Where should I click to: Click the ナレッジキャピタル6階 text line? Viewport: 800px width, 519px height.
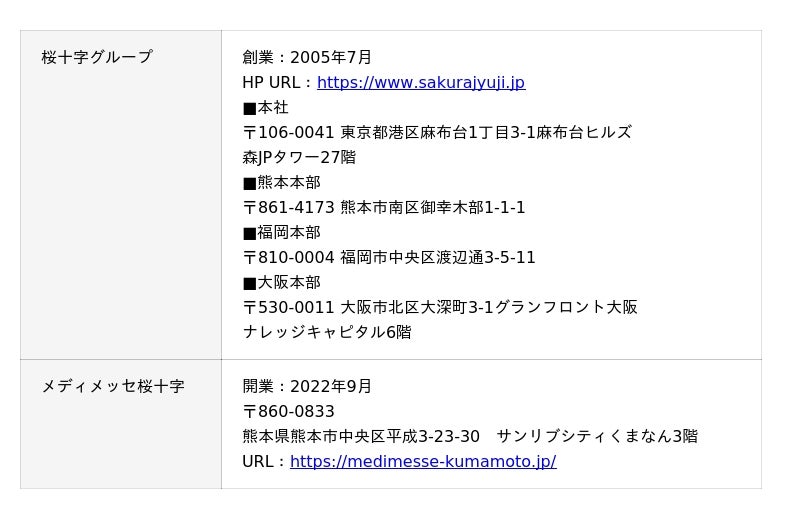tap(327, 333)
